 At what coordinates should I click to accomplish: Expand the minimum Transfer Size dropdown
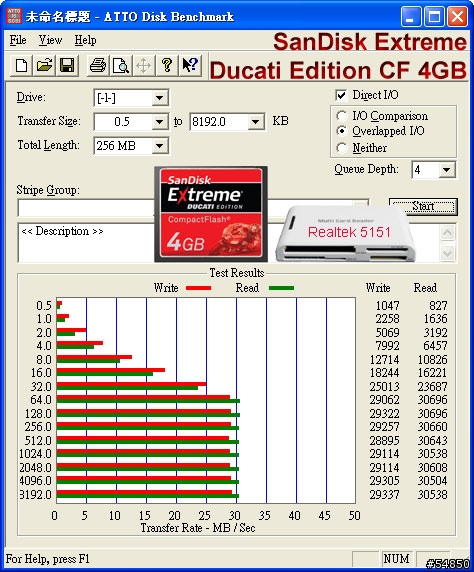159,121
